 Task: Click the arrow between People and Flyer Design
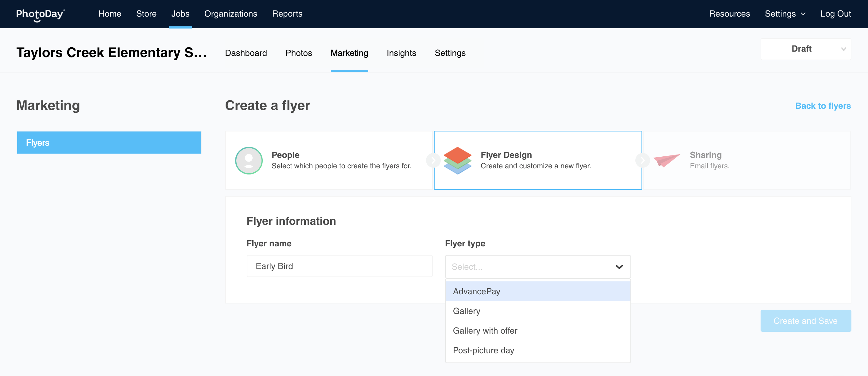point(433,161)
